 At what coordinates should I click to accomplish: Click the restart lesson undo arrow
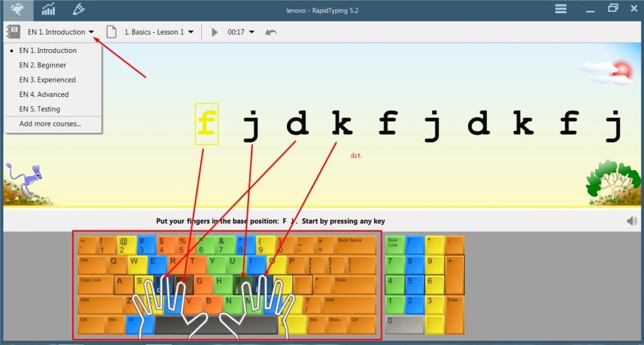tap(270, 32)
